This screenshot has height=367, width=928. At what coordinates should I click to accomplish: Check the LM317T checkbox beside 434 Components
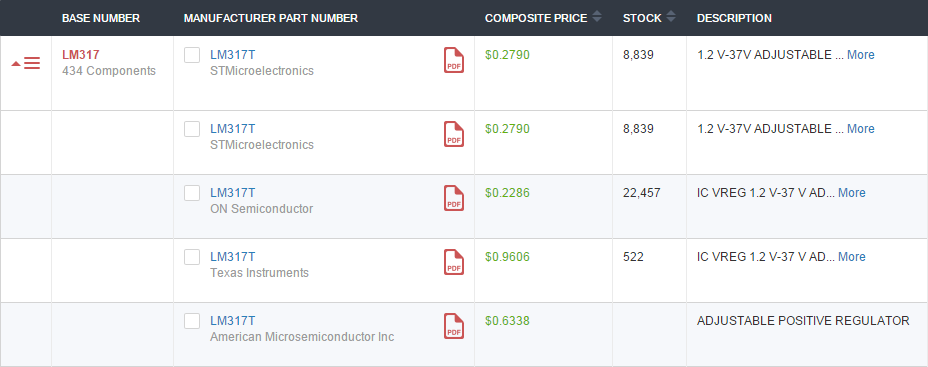pos(192,55)
